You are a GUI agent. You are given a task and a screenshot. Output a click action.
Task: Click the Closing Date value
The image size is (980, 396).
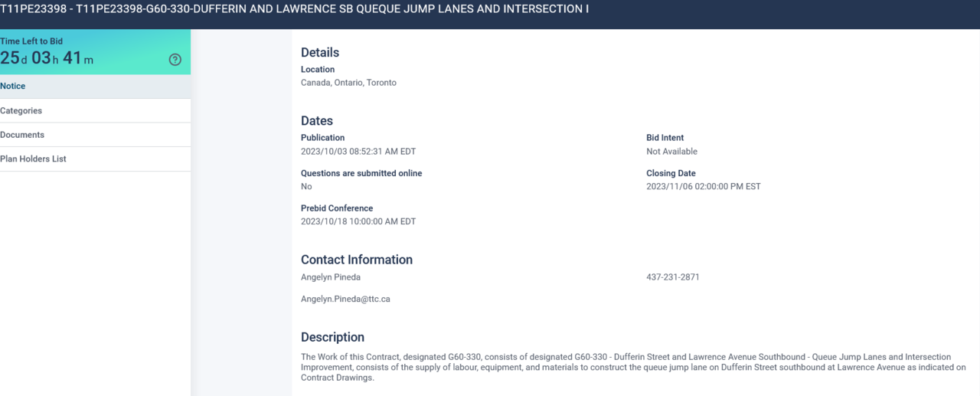pos(704,186)
